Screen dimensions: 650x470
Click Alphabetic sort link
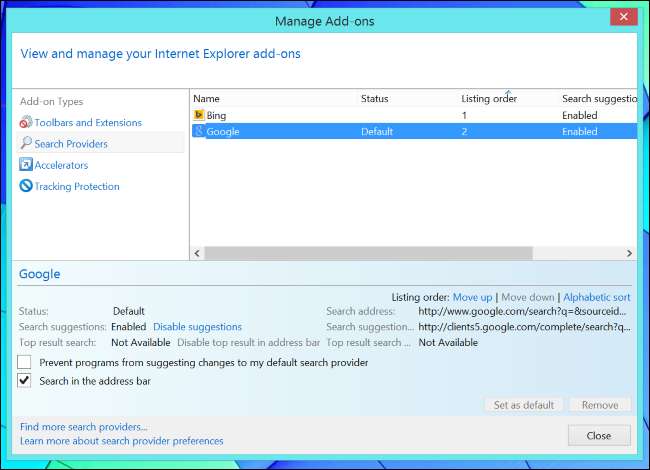coord(597,297)
